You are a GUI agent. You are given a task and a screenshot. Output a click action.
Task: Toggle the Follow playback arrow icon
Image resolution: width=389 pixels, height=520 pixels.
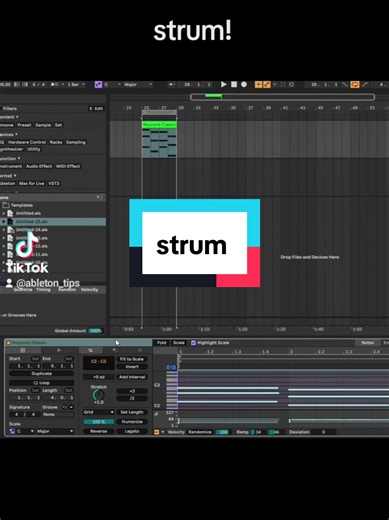172,85
